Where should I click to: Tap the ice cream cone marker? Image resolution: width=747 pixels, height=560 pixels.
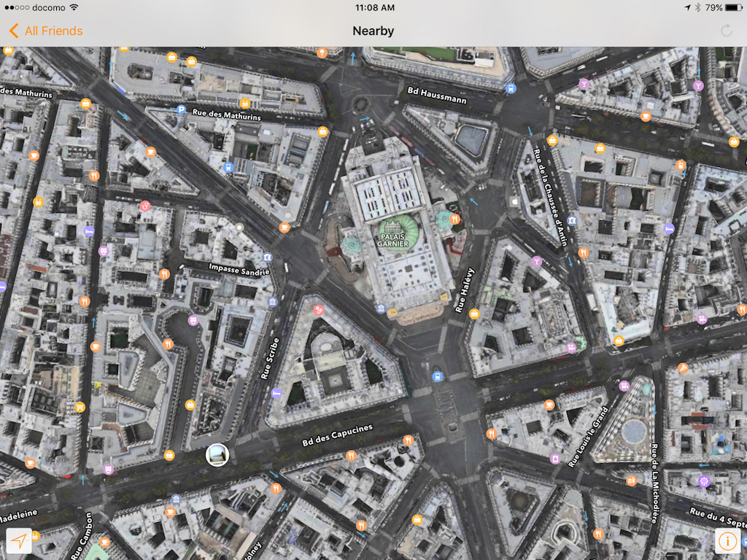(322, 52)
